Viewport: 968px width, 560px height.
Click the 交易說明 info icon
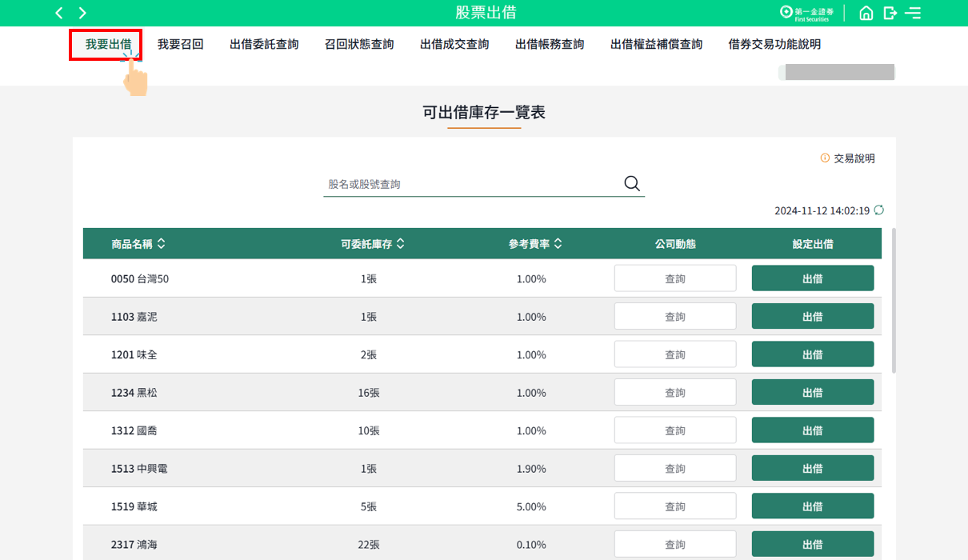pos(825,158)
